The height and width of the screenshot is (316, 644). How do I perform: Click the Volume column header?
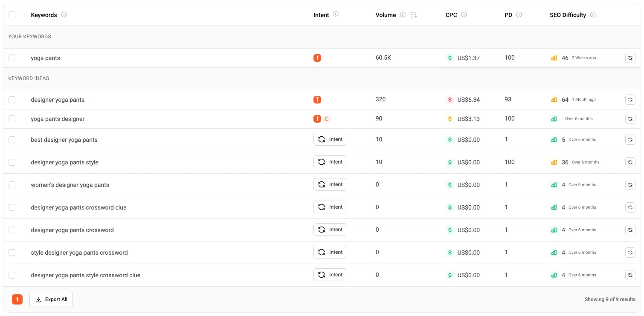386,15
